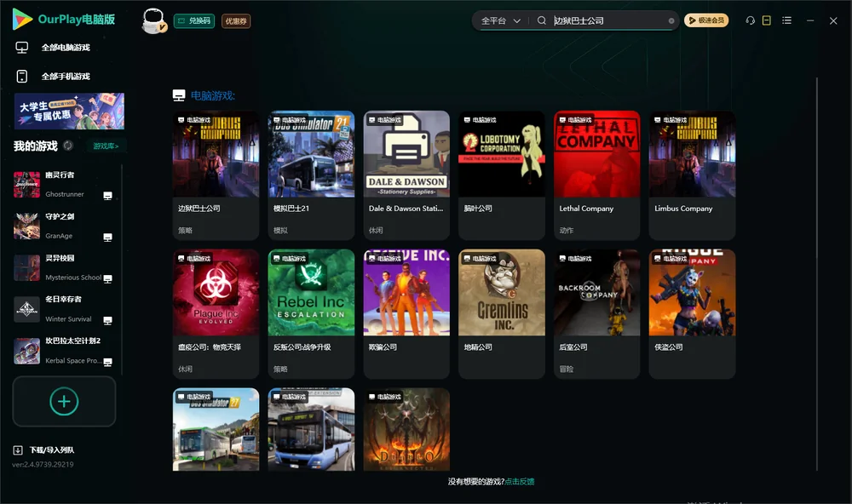Click the version text ver:2.4.9739.29219

43,464
